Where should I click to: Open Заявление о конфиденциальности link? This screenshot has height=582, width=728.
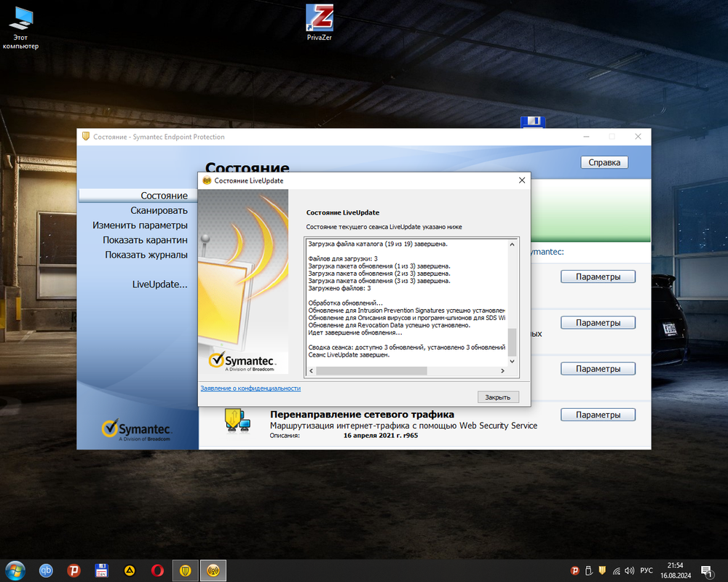tap(250, 388)
